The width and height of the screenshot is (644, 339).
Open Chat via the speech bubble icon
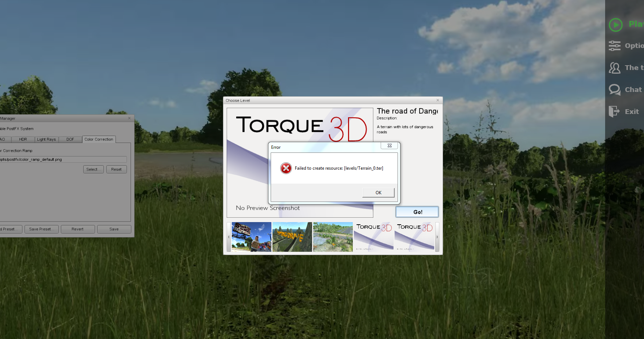pos(615,90)
